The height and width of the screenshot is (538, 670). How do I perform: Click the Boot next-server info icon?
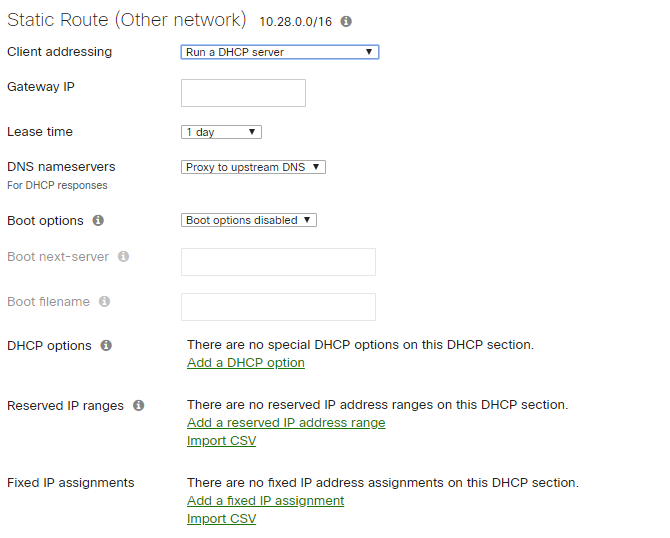[x=123, y=257]
